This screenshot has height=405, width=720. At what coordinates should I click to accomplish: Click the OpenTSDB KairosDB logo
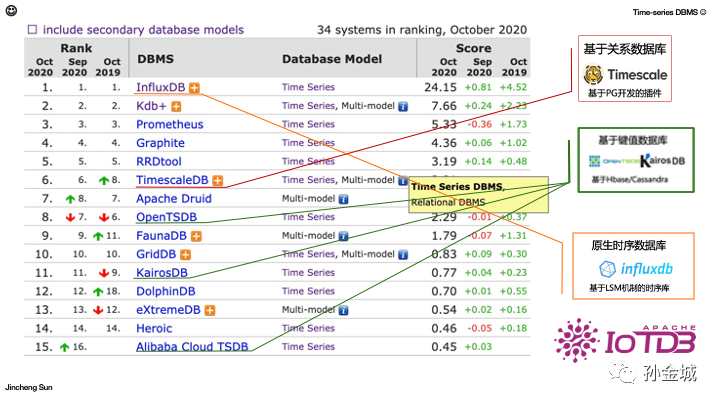pyautogui.click(x=637, y=160)
